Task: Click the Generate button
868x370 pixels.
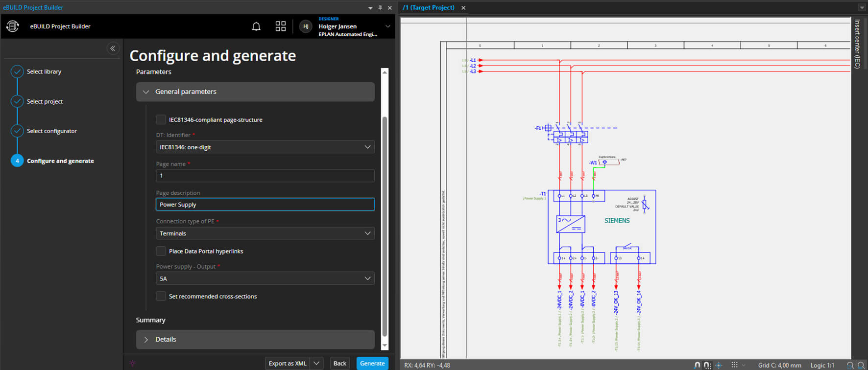Action: (x=372, y=363)
